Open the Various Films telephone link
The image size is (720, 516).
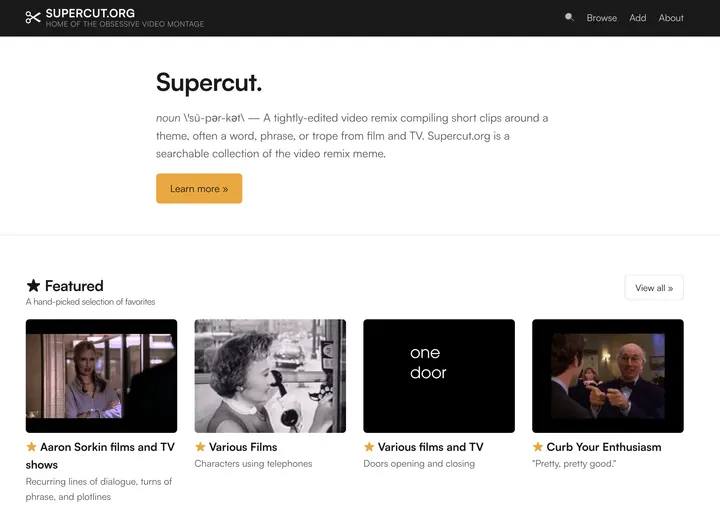(243, 447)
